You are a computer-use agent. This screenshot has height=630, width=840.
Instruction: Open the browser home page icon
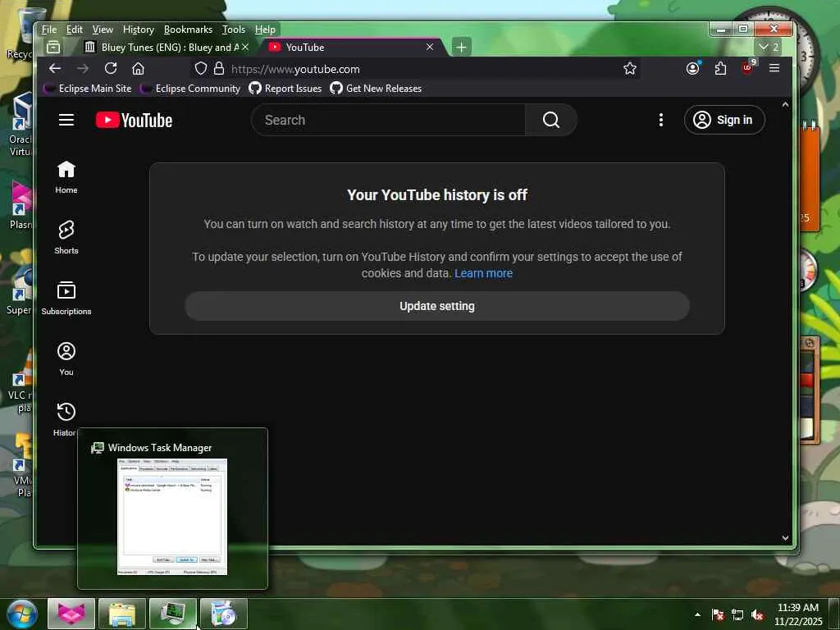[x=138, y=69]
